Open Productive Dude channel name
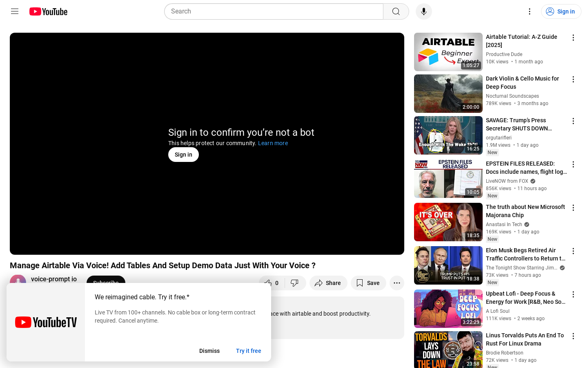The image size is (588, 368). (504, 54)
